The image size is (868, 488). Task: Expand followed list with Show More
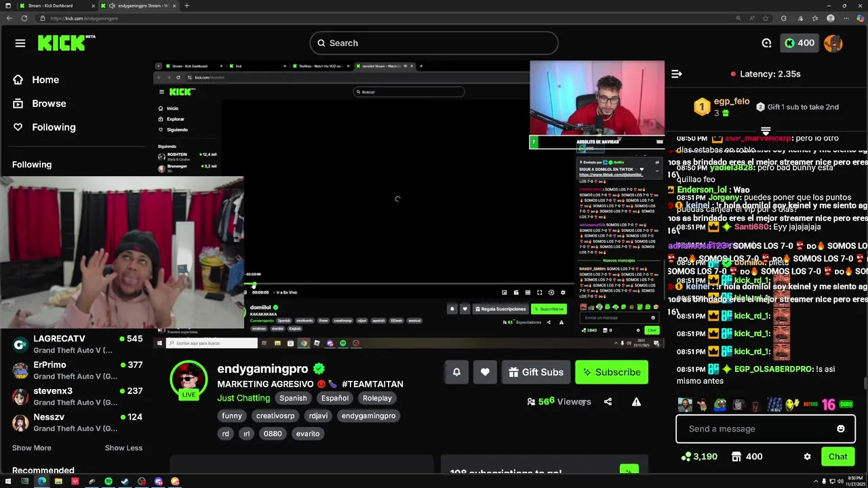coord(31,448)
